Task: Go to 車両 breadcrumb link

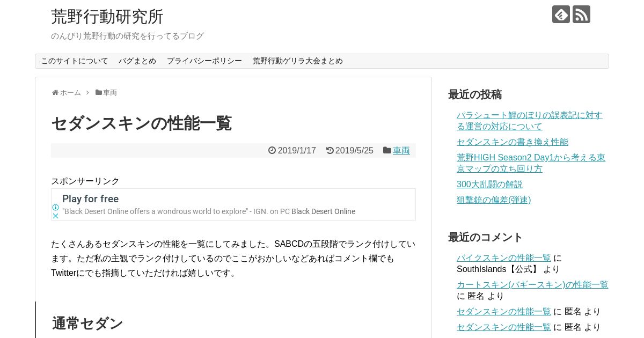Action: click(110, 93)
